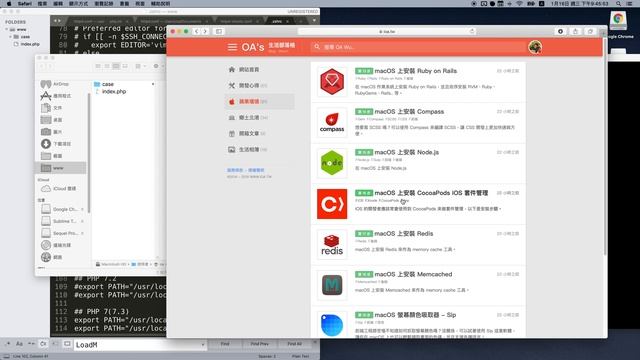Open the picture-icon album category in the blog sidebar
The width and height of the screenshot is (640, 360).
(259, 149)
